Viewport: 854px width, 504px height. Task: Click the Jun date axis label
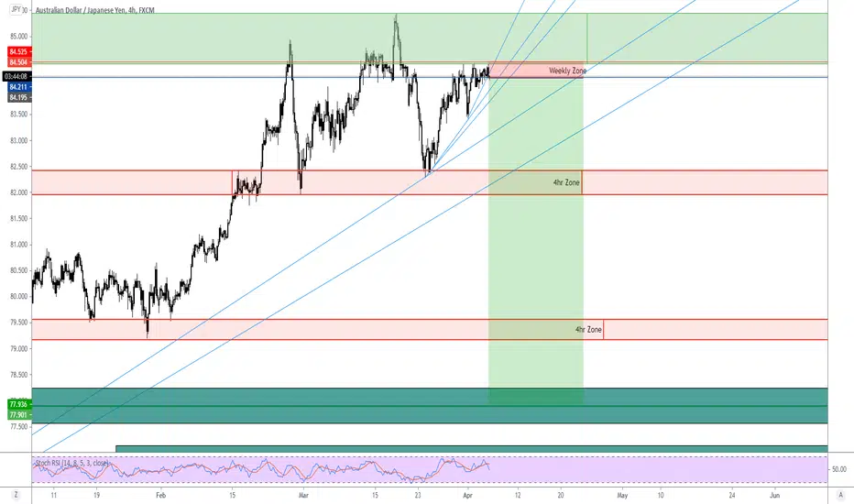pyautogui.click(x=774, y=495)
